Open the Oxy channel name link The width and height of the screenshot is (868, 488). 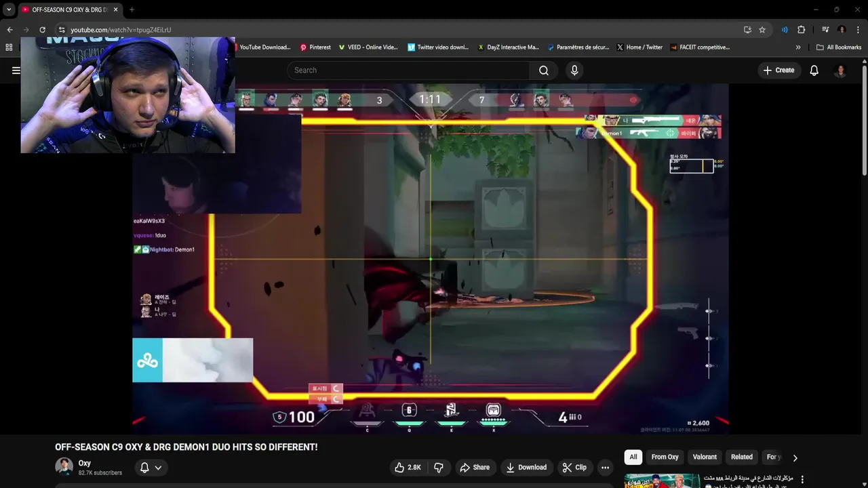coord(84,463)
